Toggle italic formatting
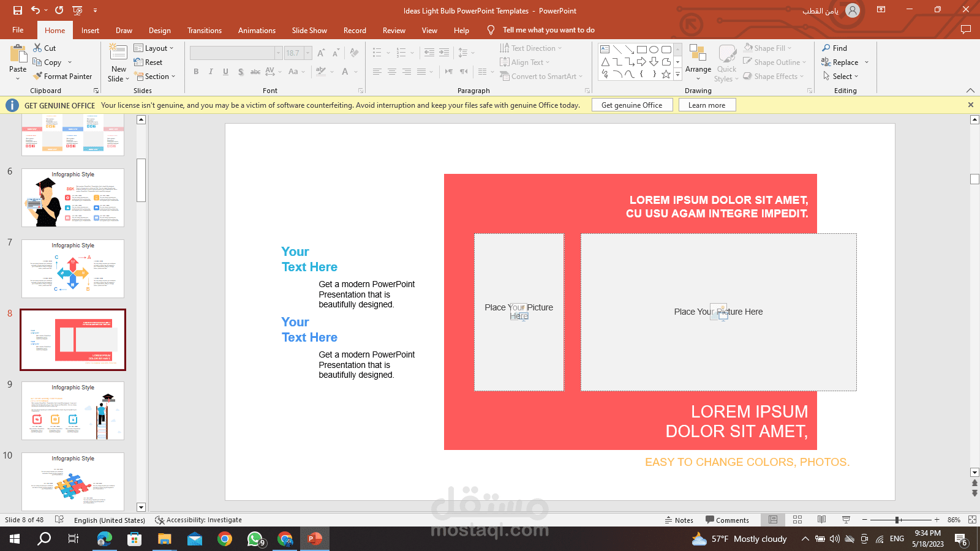 (211, 72)
